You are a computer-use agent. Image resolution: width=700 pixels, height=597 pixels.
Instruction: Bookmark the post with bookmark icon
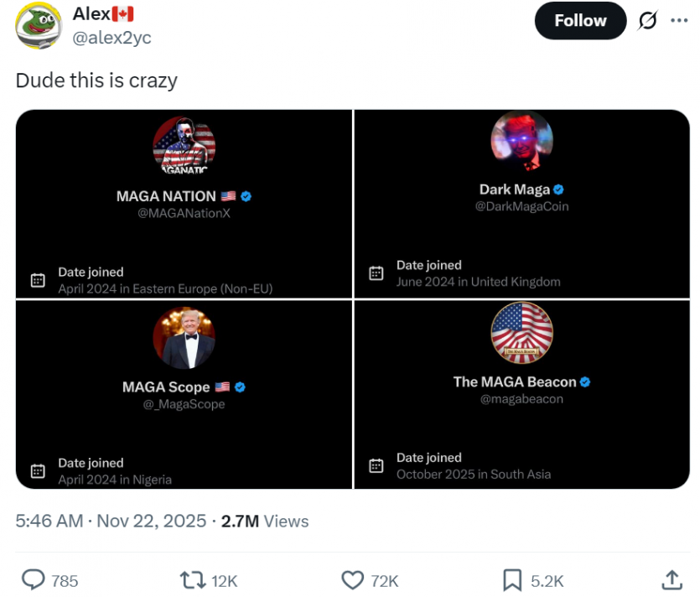(512, 580)
